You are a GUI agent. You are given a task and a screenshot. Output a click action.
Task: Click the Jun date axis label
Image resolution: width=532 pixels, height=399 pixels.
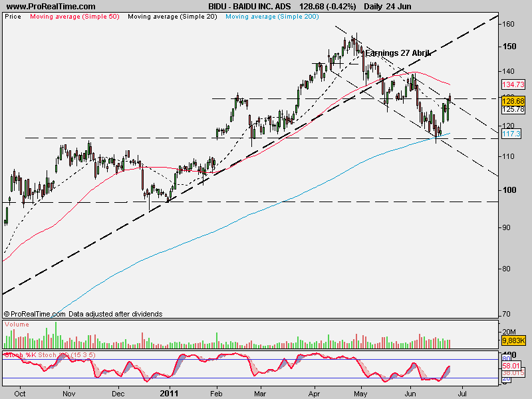click(x=410, y=394)
